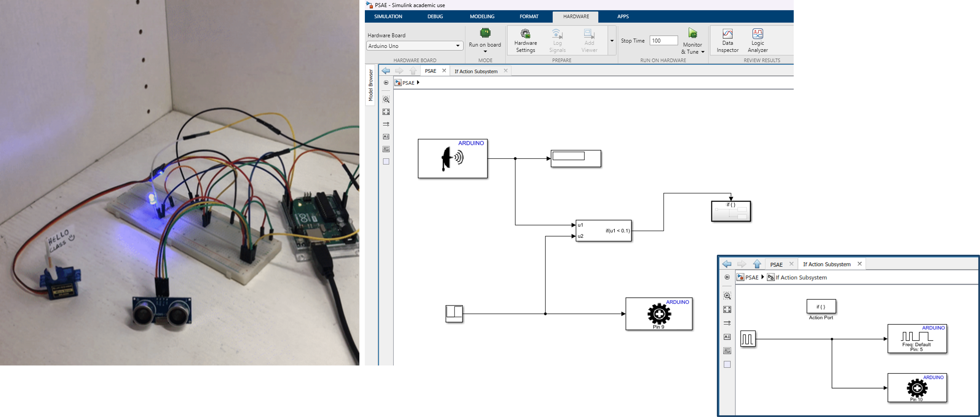Select the Annotation tool in main palette

[386, 136]
